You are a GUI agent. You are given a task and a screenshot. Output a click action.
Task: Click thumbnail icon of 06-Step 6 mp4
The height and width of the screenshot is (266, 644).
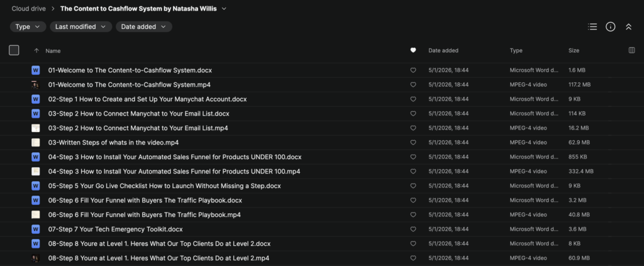36,214
